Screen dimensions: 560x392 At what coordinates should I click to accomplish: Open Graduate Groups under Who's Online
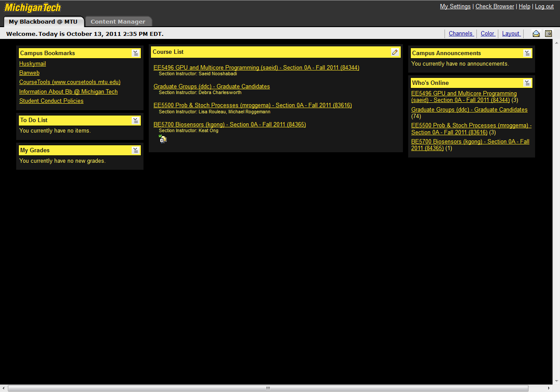(469, 109)
